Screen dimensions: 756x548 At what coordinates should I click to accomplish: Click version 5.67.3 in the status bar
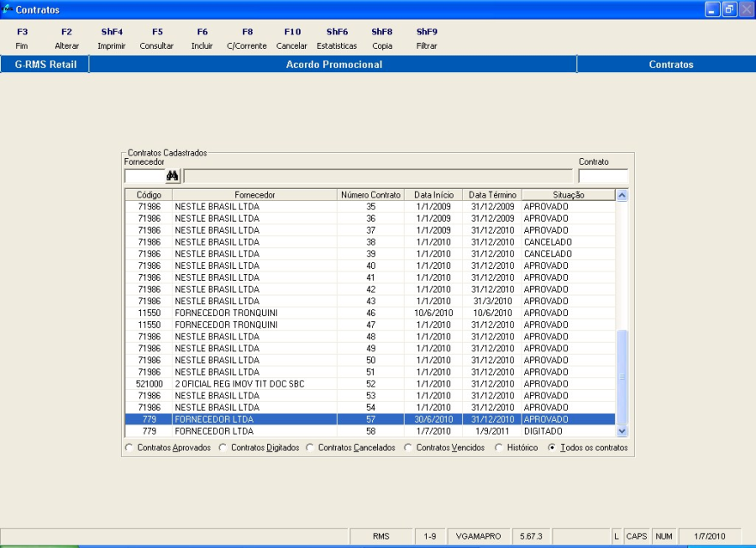[x=531, y=536]
